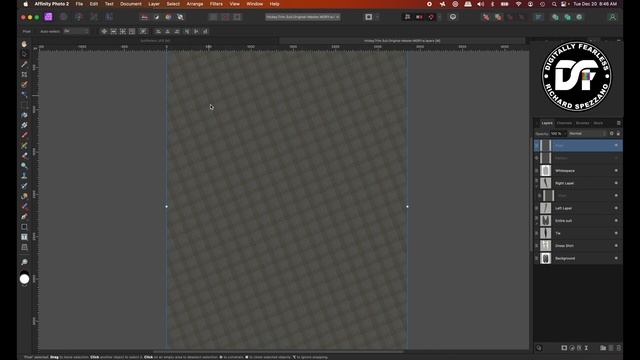Switch to the Stock tab
This screenshot has width=640, height=360.
tap(598, 123)
